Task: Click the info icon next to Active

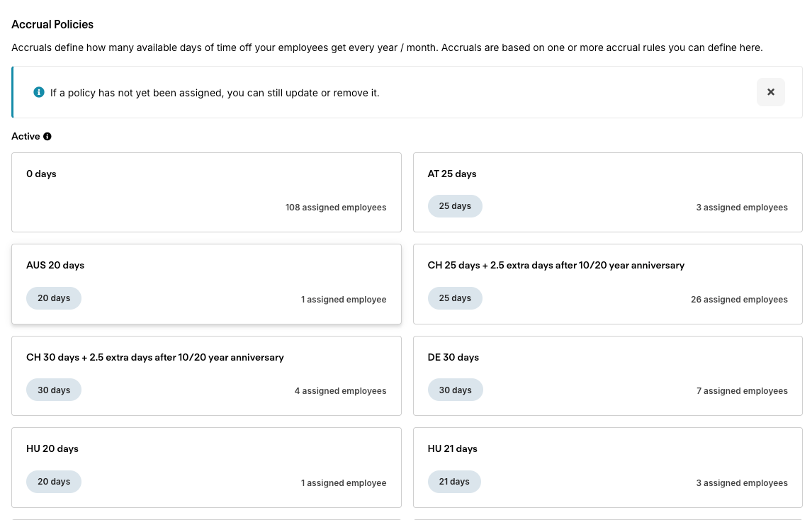Action: click(47, 137)
